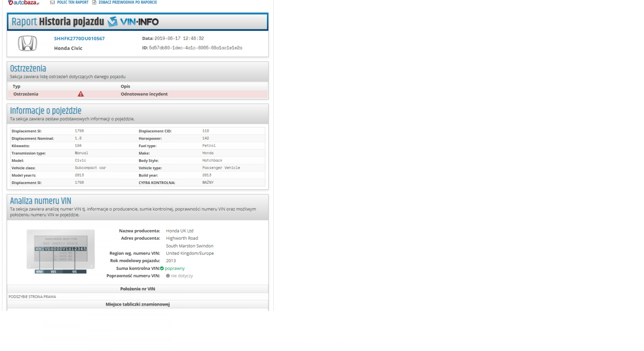
Task: Click the Miejsce tabliczki znamionowej header bar
Action: [x=137, y=304]
